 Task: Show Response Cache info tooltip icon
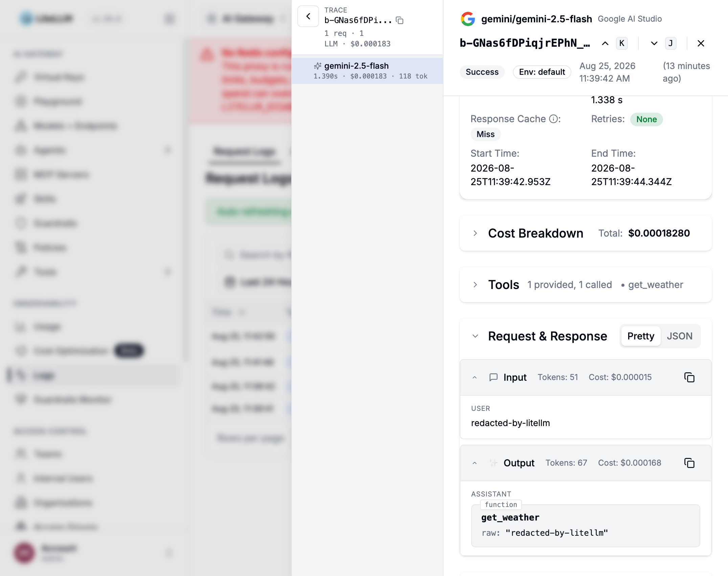(553, 119)
